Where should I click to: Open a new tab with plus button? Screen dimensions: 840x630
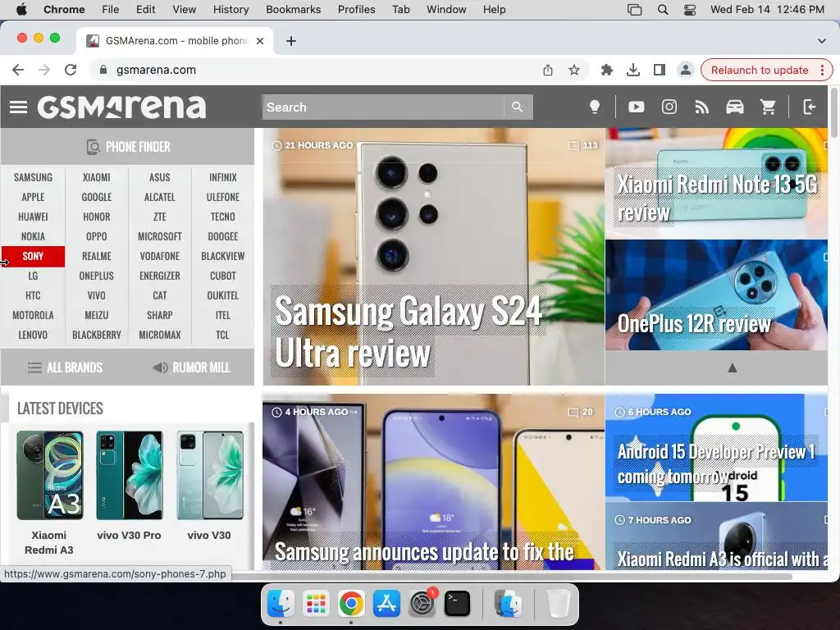pyautogui.click(x=291, y=41)
